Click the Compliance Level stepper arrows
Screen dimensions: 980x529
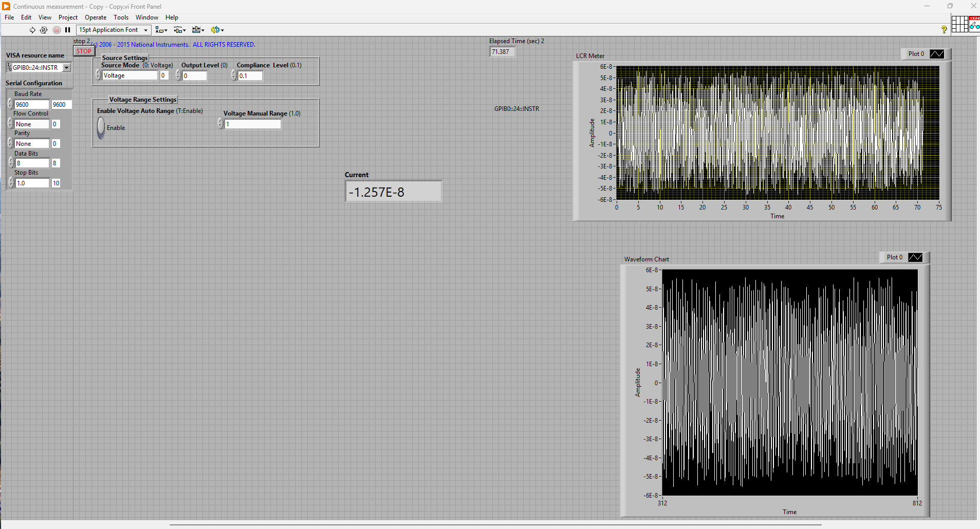pyautogui.click(x=234, y=75)
